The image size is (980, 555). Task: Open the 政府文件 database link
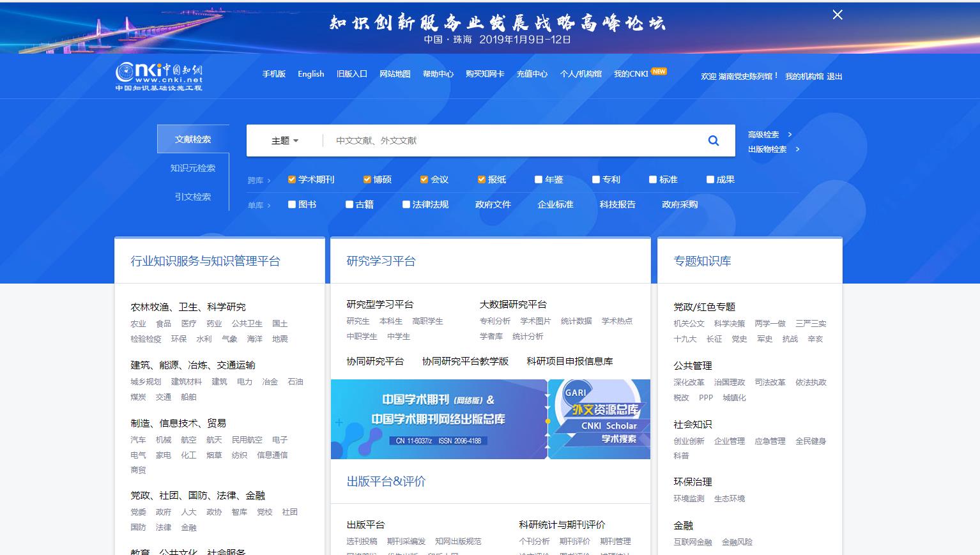[493, 204]
